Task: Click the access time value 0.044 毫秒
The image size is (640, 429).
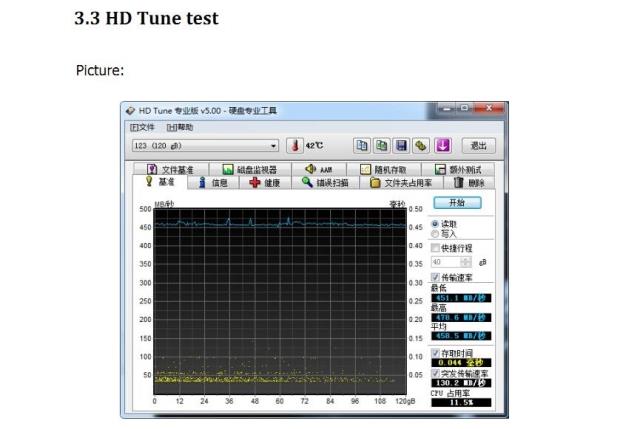Action: click(461, 362)
